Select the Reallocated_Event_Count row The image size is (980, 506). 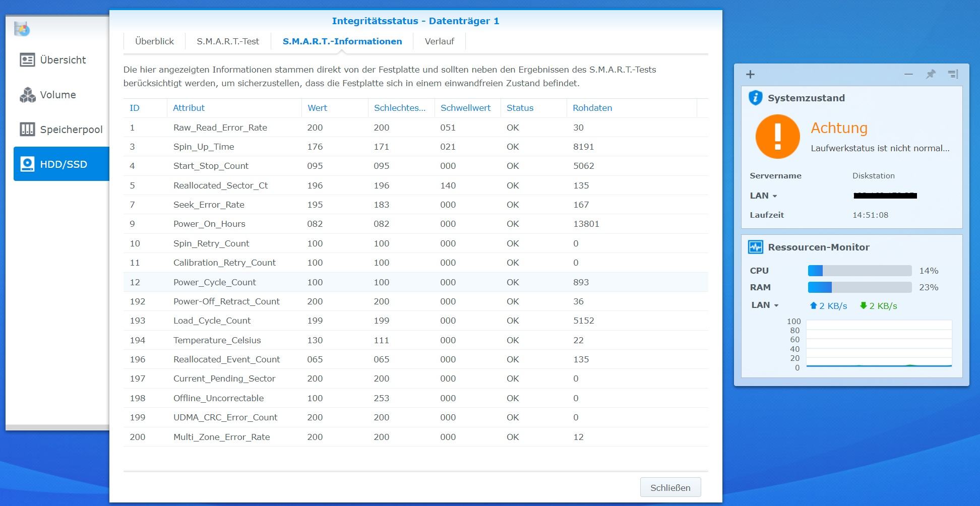[x=415, y=359]
